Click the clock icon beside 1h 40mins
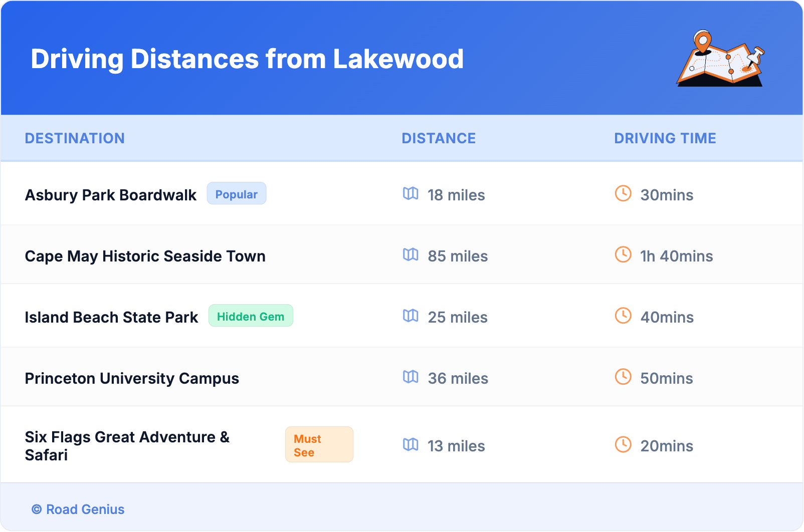 click(623, 254)
